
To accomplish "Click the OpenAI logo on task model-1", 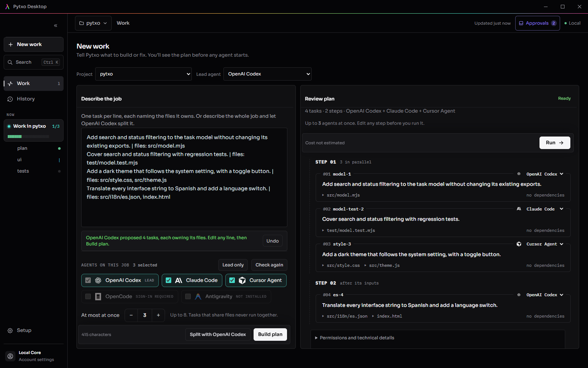I will pos(519,174).
